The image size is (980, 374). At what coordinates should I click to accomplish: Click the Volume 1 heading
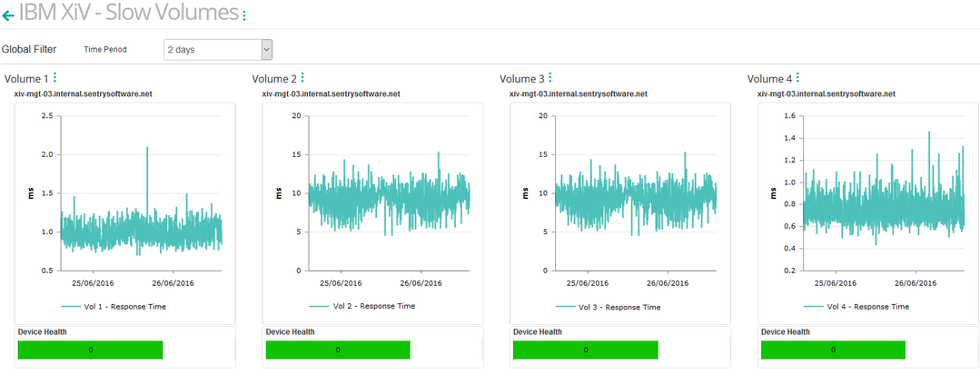pos(26,79)
